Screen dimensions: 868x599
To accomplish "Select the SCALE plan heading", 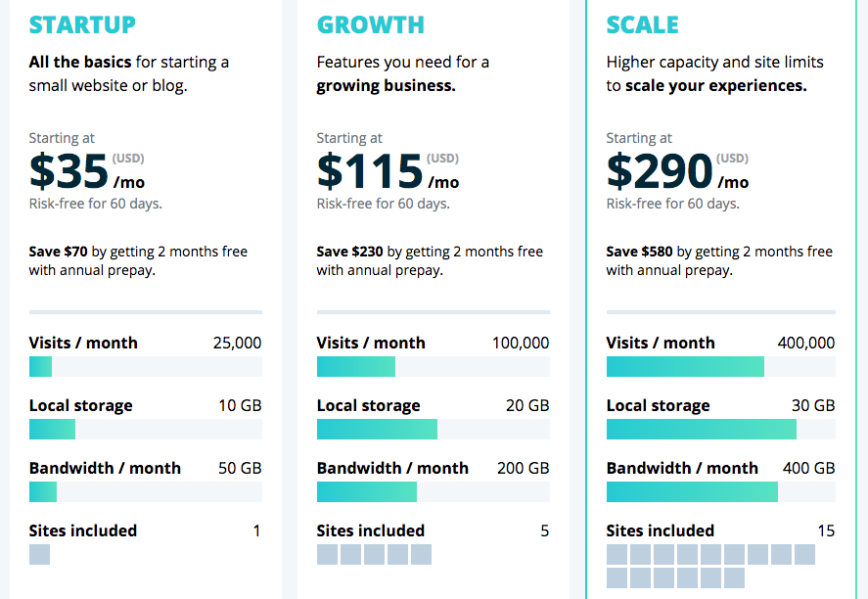I will click(x=643, y=24).
